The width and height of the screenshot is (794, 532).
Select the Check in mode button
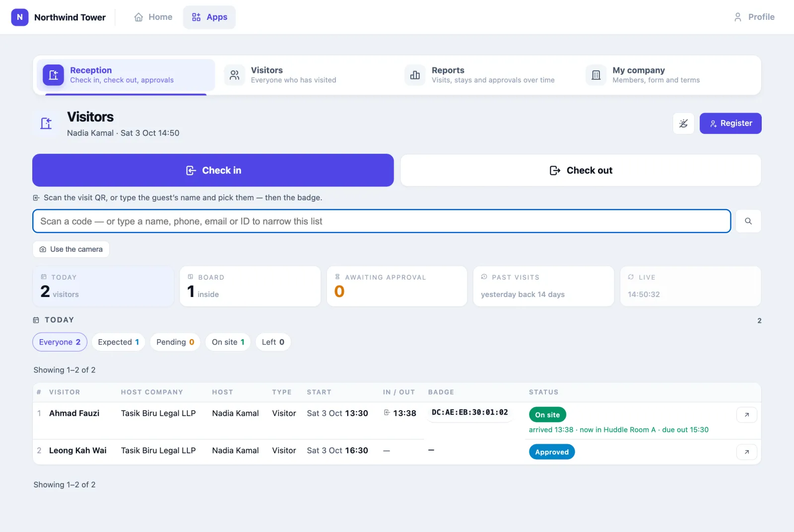pyautogui.click(x=213, y=170)
